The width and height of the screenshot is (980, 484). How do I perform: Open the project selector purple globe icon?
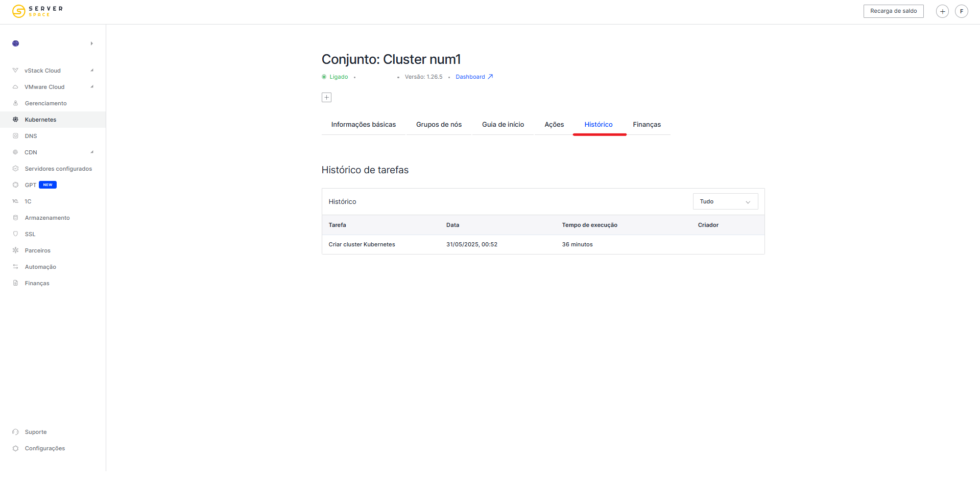pos(16,43)
